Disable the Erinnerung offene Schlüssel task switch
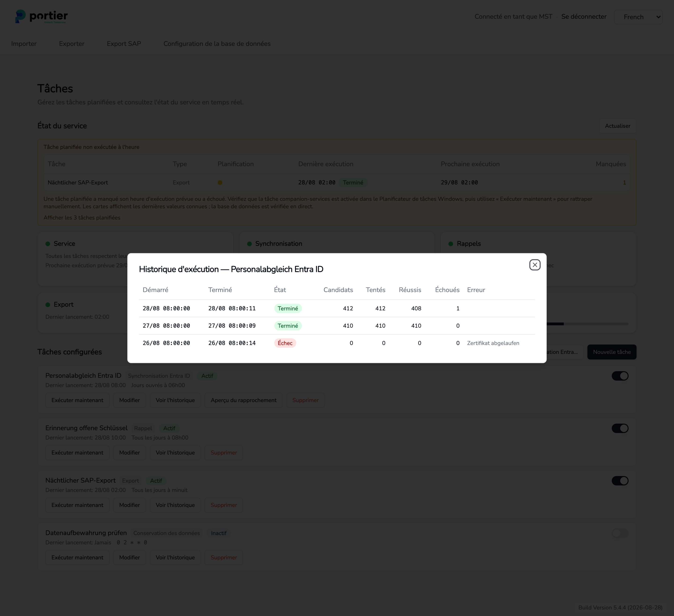674x616 pixels. pyautogui.click(x=620, y=428)
